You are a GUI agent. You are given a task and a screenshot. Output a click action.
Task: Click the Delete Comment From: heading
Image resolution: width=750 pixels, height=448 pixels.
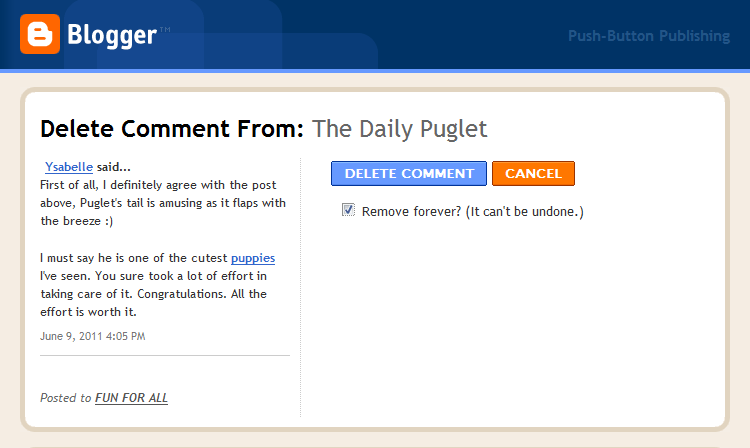[172, 129]
